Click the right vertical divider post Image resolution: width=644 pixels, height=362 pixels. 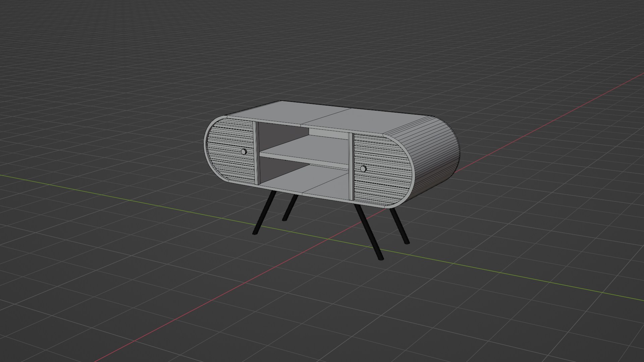coord(351,167)
